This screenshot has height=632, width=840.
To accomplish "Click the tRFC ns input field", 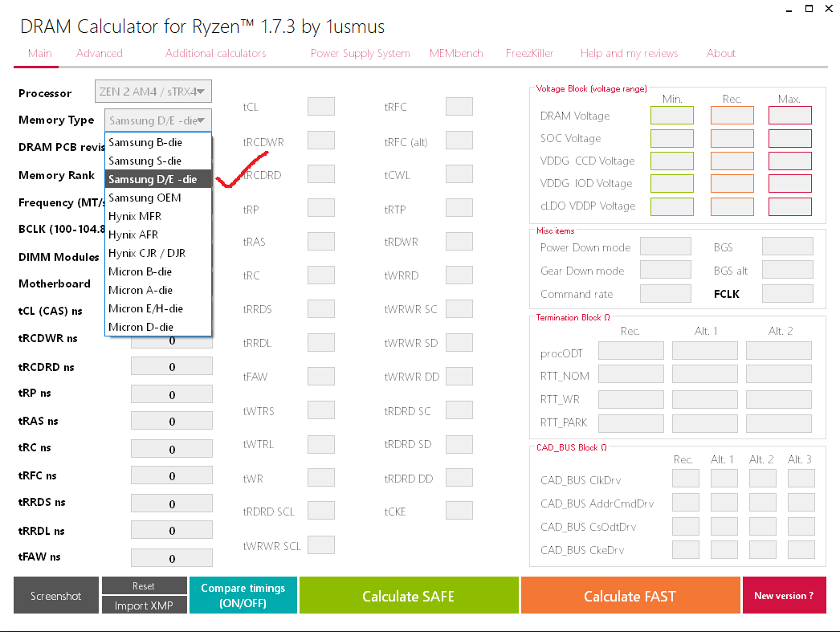I will (x=172, y=475).
